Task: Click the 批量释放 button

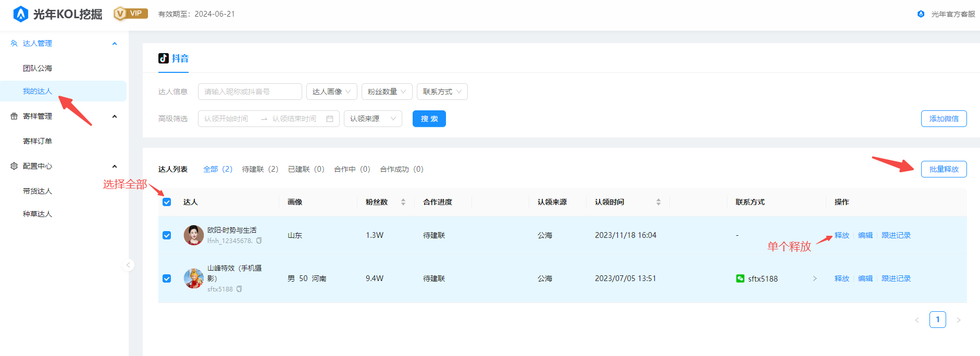Action: (944, 169)
